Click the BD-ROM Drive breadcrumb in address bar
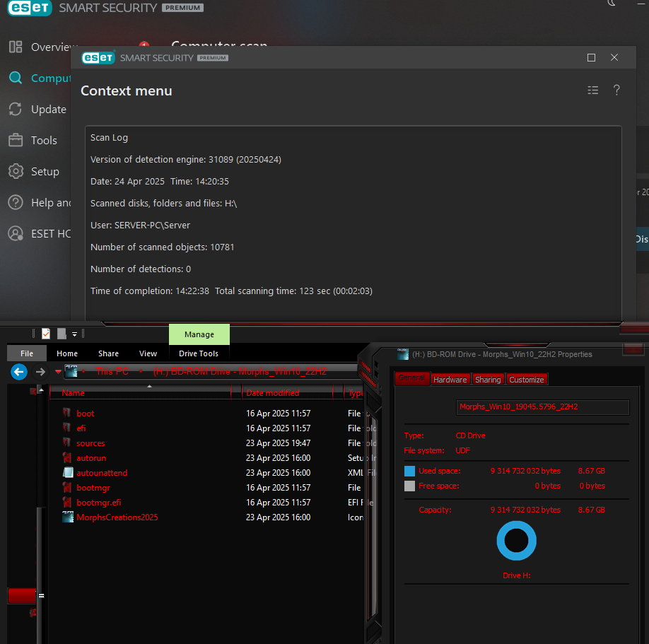Viewport: 649px width, 644px height. [x=240, y=371]
